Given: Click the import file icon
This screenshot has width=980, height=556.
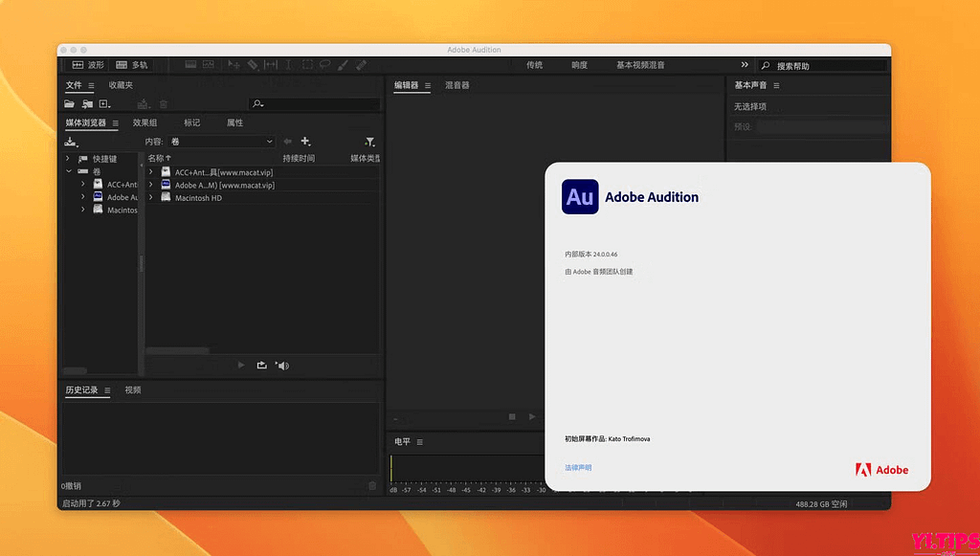Looking at the screenshot, I should point(87,103).
